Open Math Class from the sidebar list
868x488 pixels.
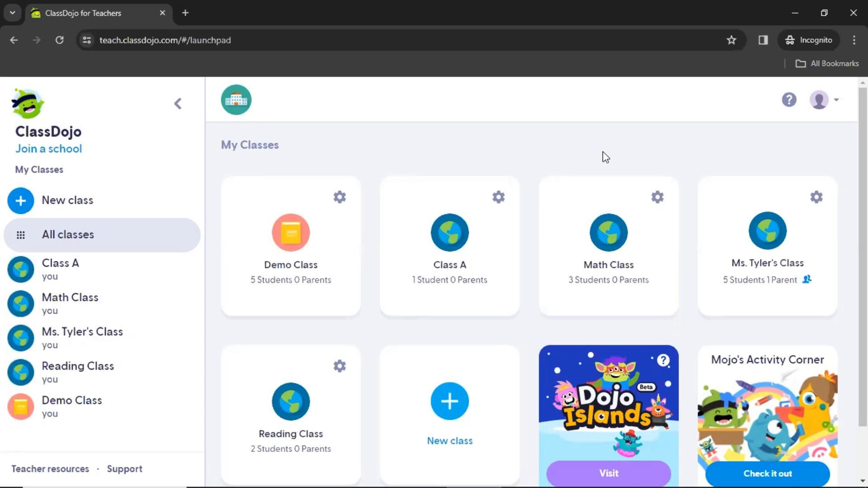pos(102,304)
